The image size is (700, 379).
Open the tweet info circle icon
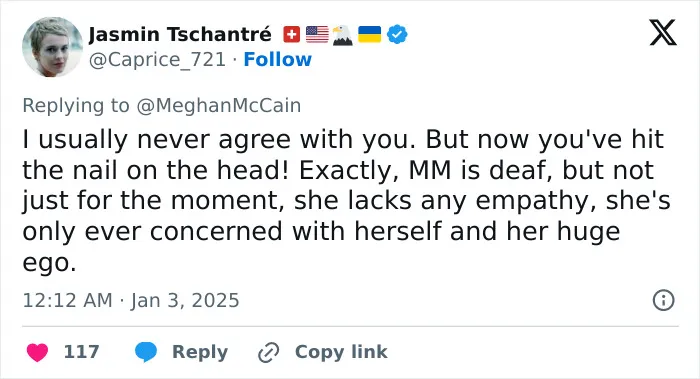[x=663, y=300]
